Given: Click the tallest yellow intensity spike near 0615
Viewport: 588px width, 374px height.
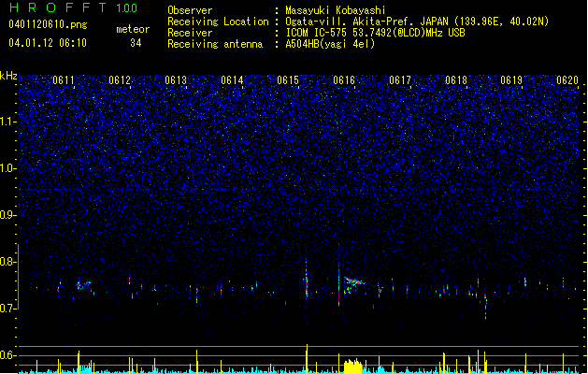Looking at the screenshot, I should coord(308,359).
